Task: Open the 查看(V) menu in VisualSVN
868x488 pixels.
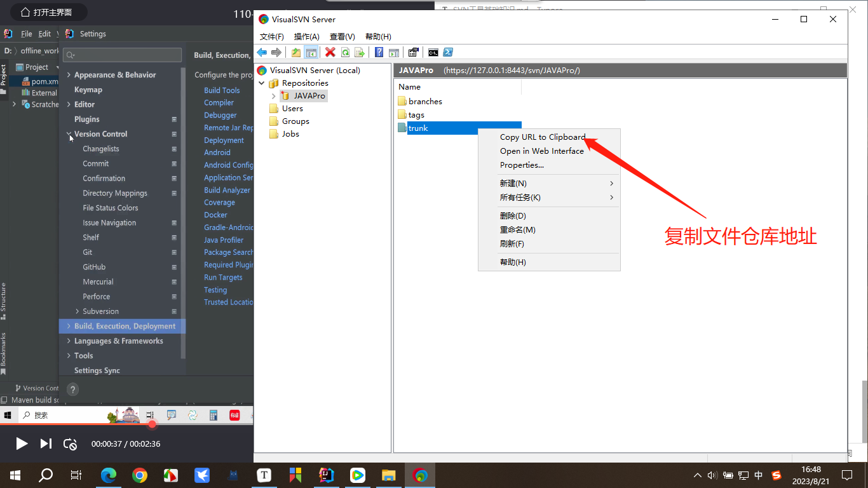Action: click(342, 37)
